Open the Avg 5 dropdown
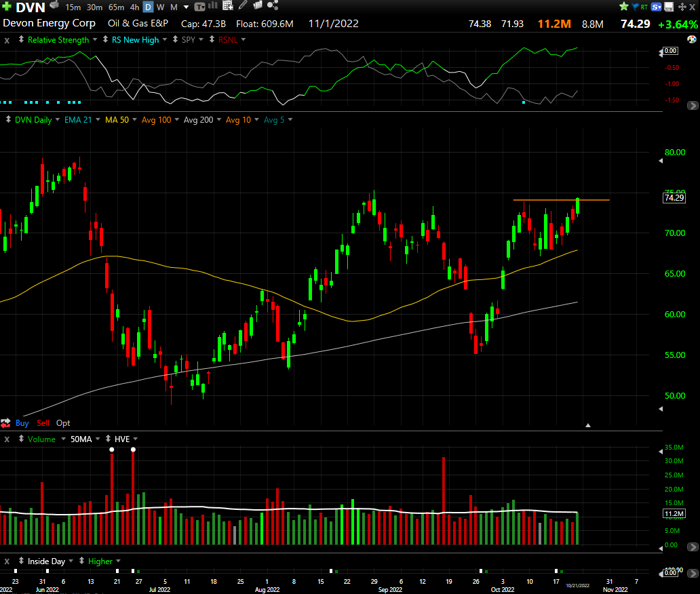This screenshot has width=700, height=594. pos(290,119)
